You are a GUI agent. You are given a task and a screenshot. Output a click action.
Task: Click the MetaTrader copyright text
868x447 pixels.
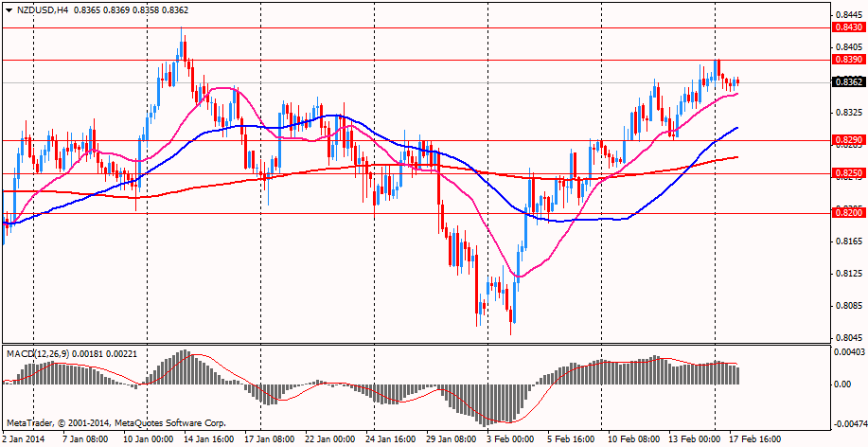click(x=116, y=422)
